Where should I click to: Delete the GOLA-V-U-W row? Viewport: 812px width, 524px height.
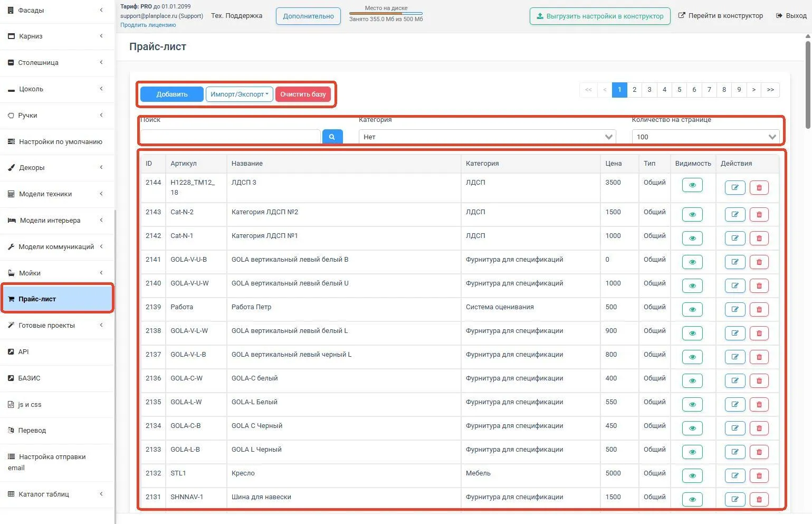[759, 285]
